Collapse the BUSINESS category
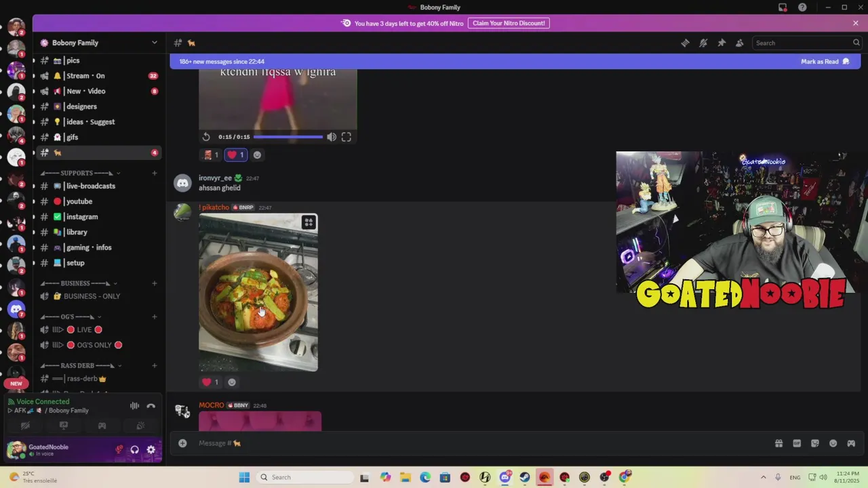 tap(79, 283)
